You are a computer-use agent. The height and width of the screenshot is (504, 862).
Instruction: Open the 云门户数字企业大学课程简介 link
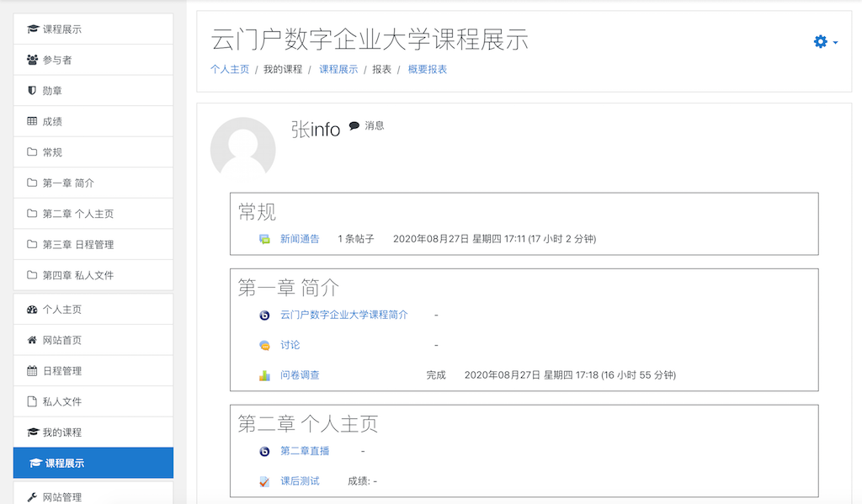click(x=344, y=315)
